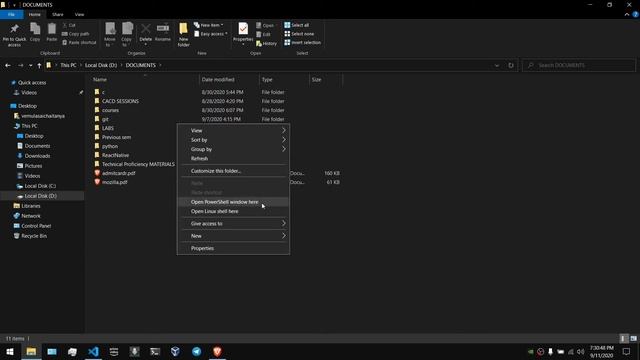Open the Easy access dropdown
640x360 pixels.
pyautogui.click(x=211, y=34)
